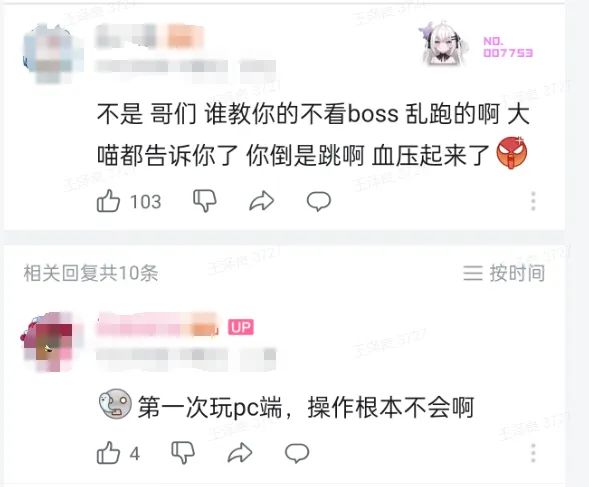Open more options for the UP reply
This screenshot has height=487, width=589.
pyautogui.click(x=533, y=453)
